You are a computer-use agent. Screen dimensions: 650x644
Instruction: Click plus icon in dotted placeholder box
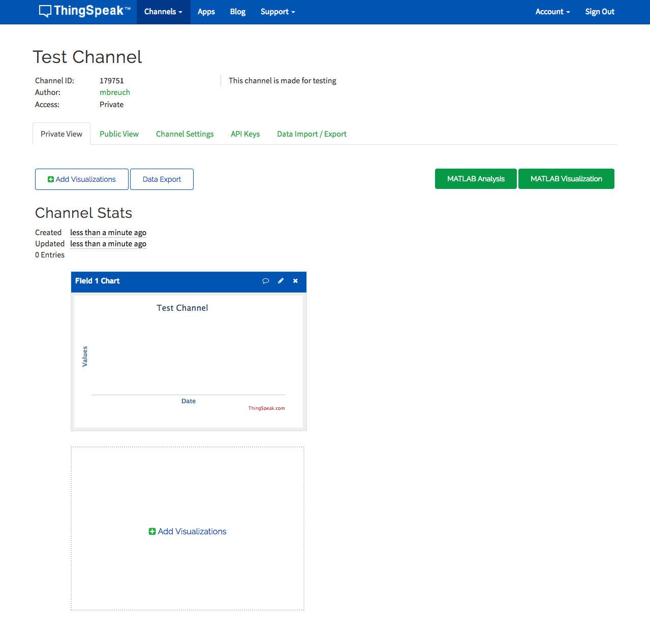(x=152, y=531)
